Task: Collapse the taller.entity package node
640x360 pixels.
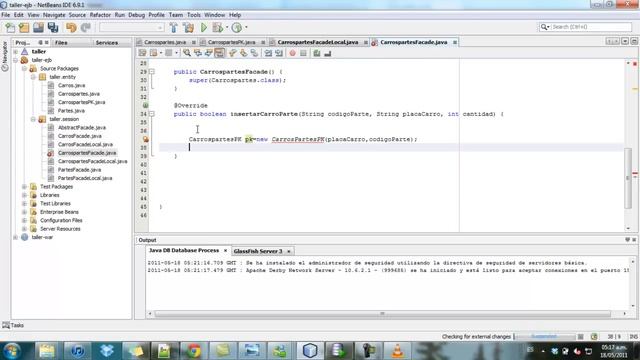Action: tap(33, 77)
